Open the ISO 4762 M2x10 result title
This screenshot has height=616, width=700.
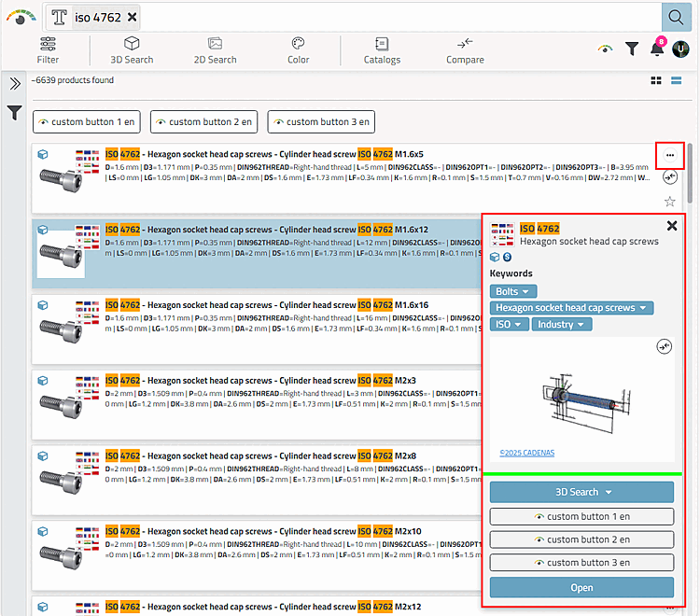263,531
